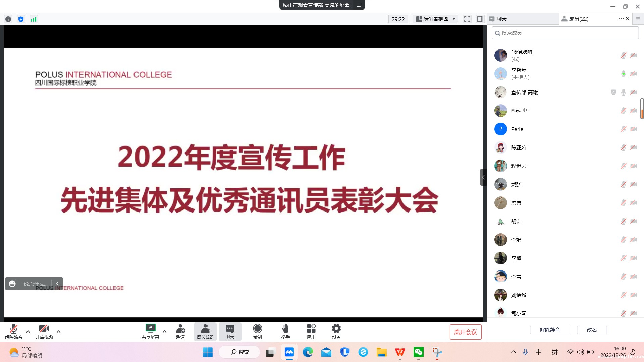Open the Tencent Meeting taskbar icon

pyautogui.click(x=289, y=352)
